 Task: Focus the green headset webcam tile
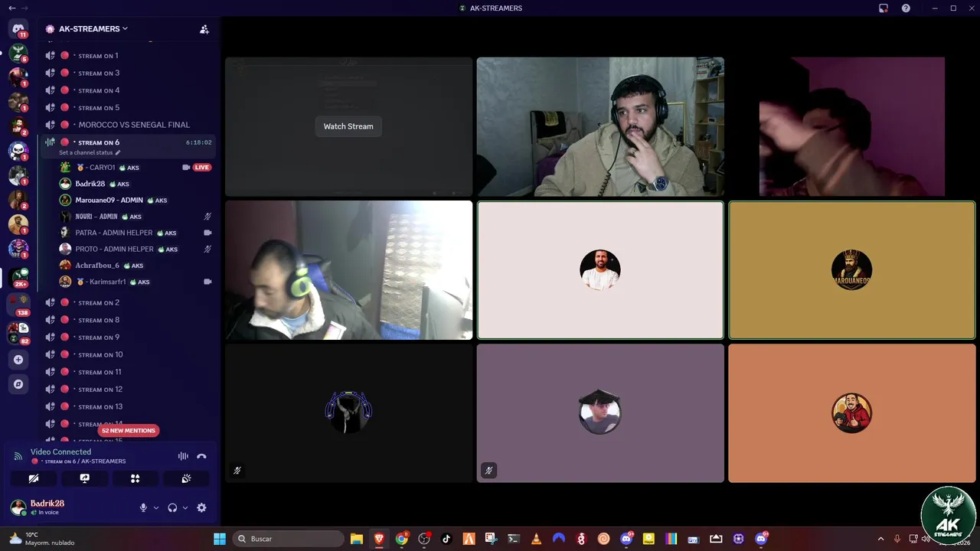[348, 269]
